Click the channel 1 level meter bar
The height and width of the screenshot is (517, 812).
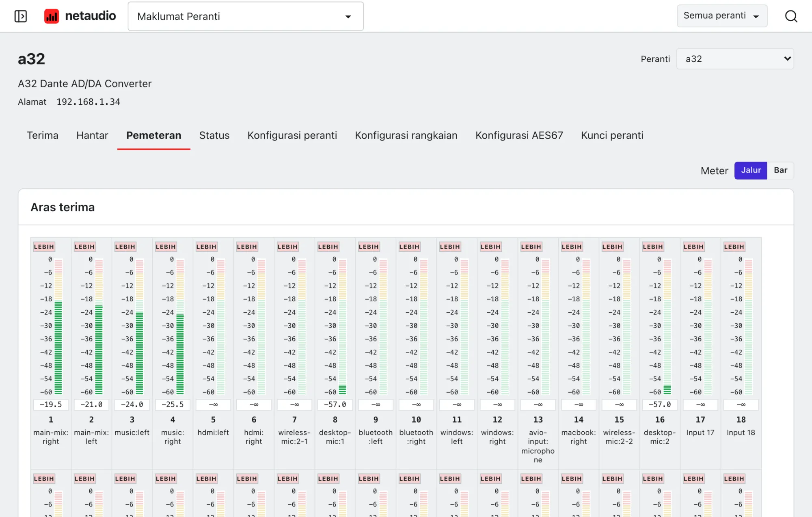58,327
